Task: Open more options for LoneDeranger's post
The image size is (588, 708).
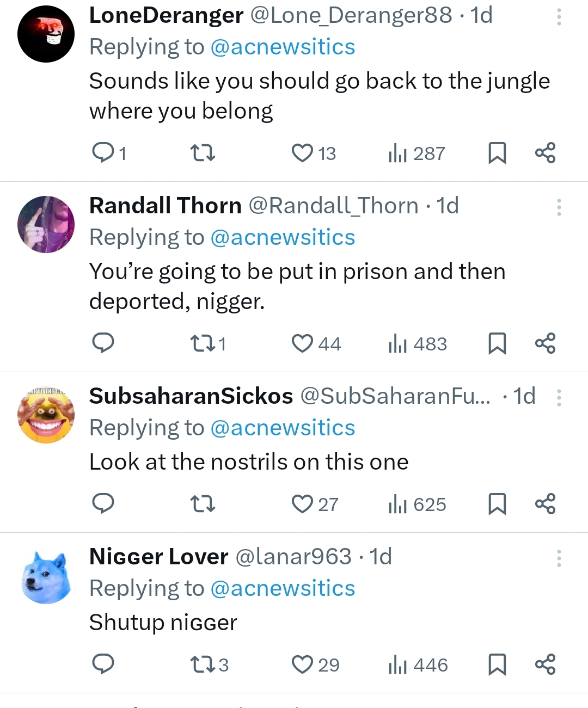Action: [x=559, y=17]
